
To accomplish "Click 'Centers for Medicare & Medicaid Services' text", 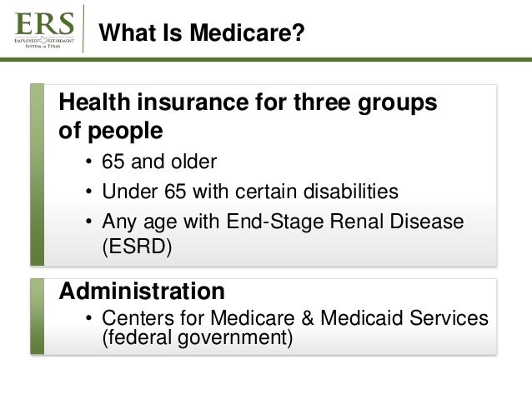I will pyautogui.click(x=295, y=318).
